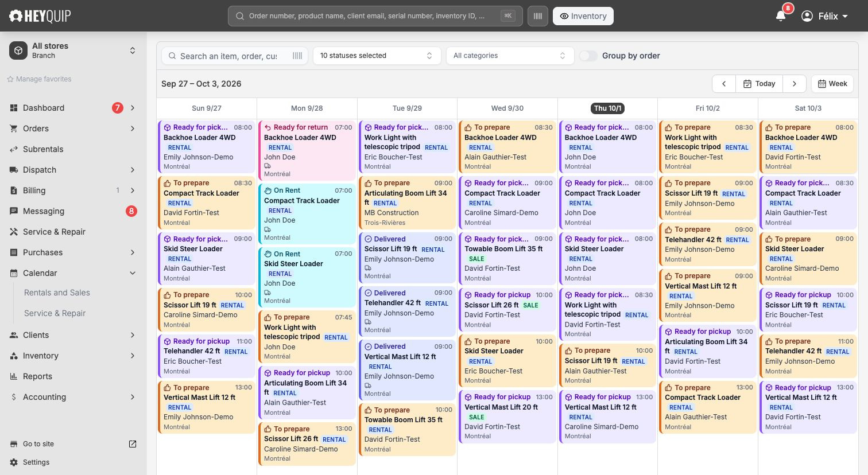Open the All categories dropdown
The width and height of the screenshot is (868, 475).
pos(510,56)
